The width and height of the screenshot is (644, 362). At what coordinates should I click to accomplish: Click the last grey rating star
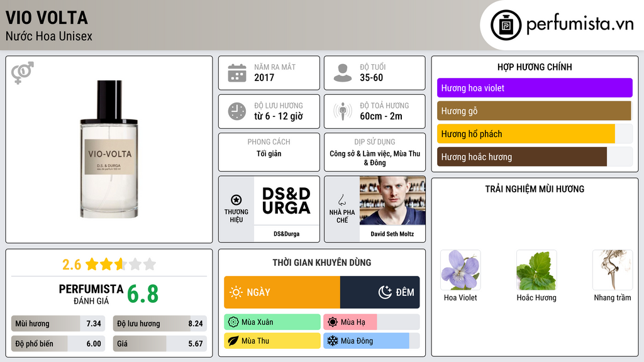(x=150, y=264)
